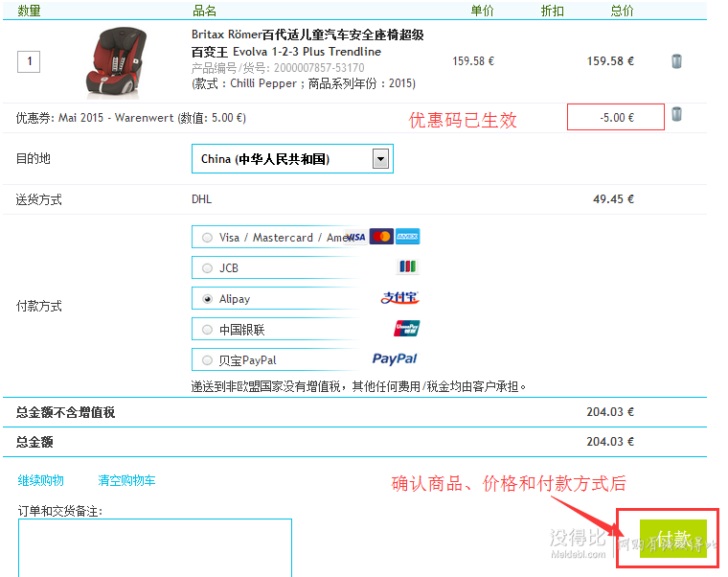Click the JCB logo icon
Screen dimensions: 728x577
(408, 266)
